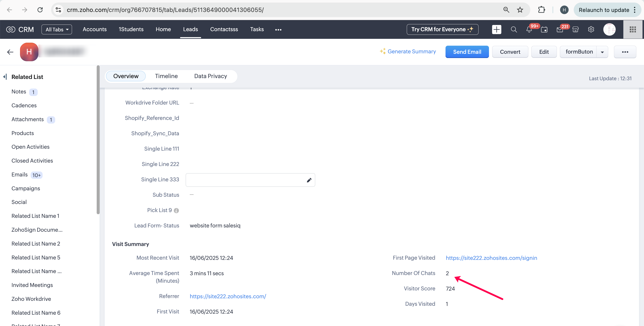Click the notifications bell icon

click(x=529, y=29)
